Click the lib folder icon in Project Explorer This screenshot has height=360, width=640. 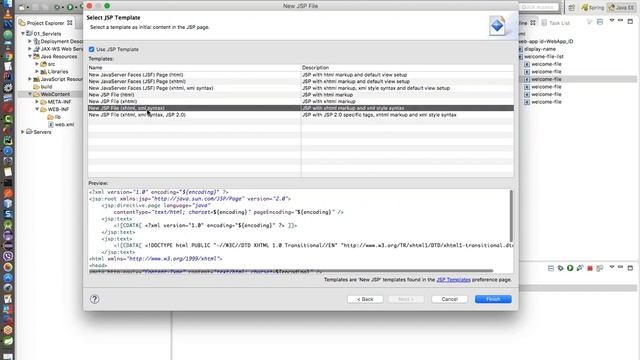[51, 117]
